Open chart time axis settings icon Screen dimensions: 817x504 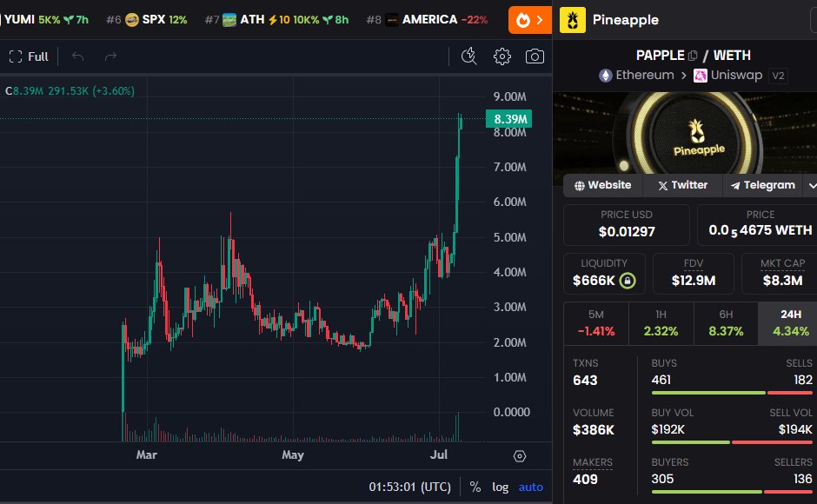(x=520, y=456)
